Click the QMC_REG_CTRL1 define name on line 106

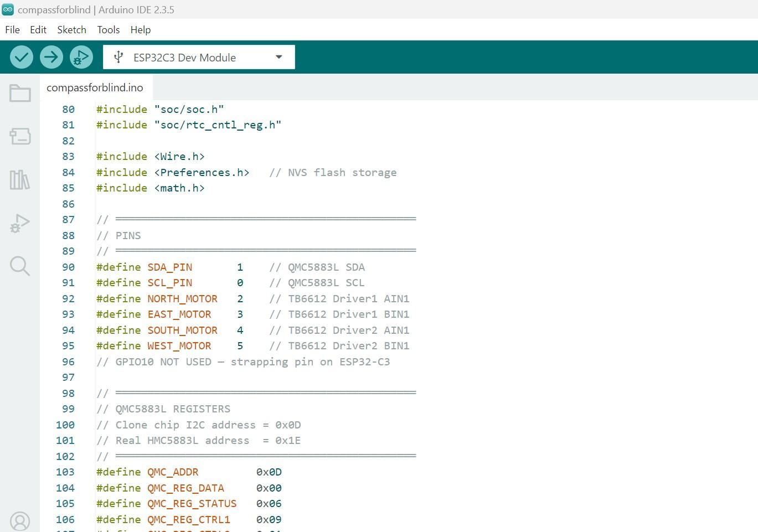(189, 519)
